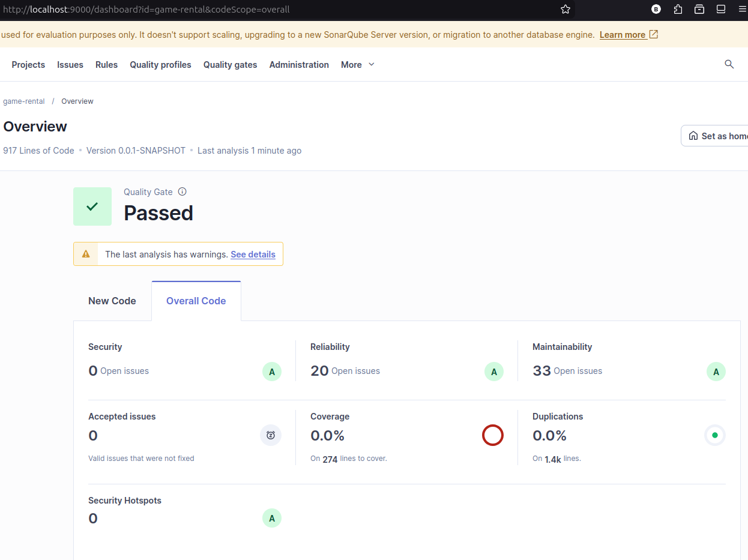Go to Quality profiles
Image resolution: width=748 pixels, height=560 pixels.
(x=160, y=64)
